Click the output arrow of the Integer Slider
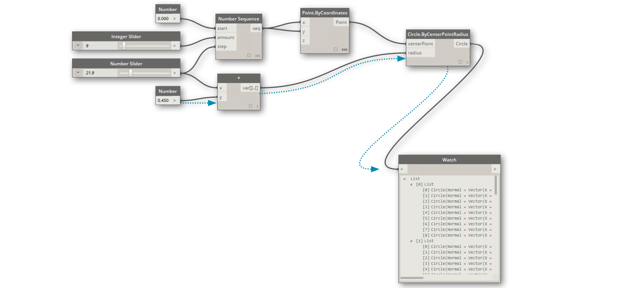This screenshot has height=288, width=644. (175, 46)
